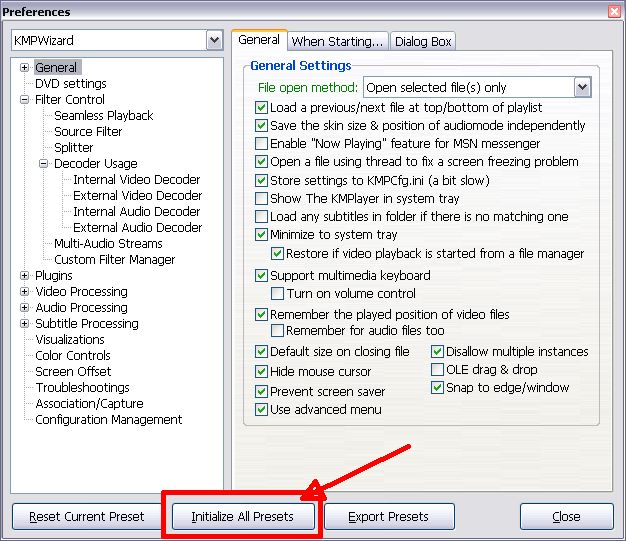Expand the Plugins tree node
This screenshot has height=541, width=626.
(x=24, y=275)
